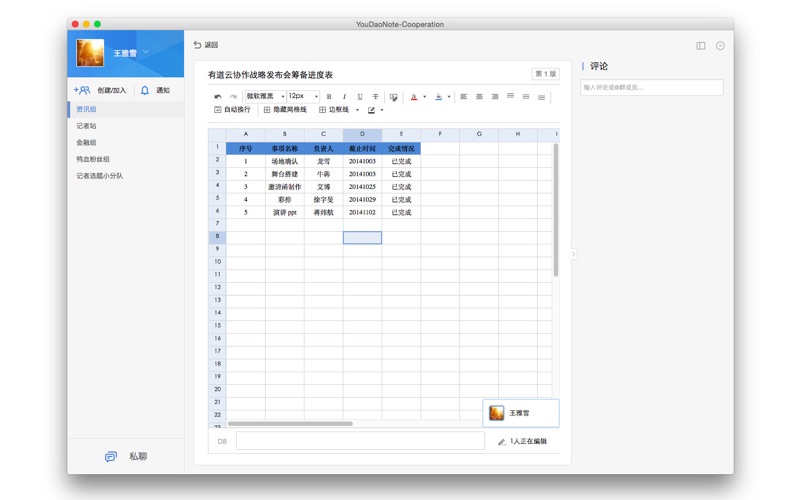
Task: Open the 微软雅黑 font family dropdown
Action: point(265,96)
